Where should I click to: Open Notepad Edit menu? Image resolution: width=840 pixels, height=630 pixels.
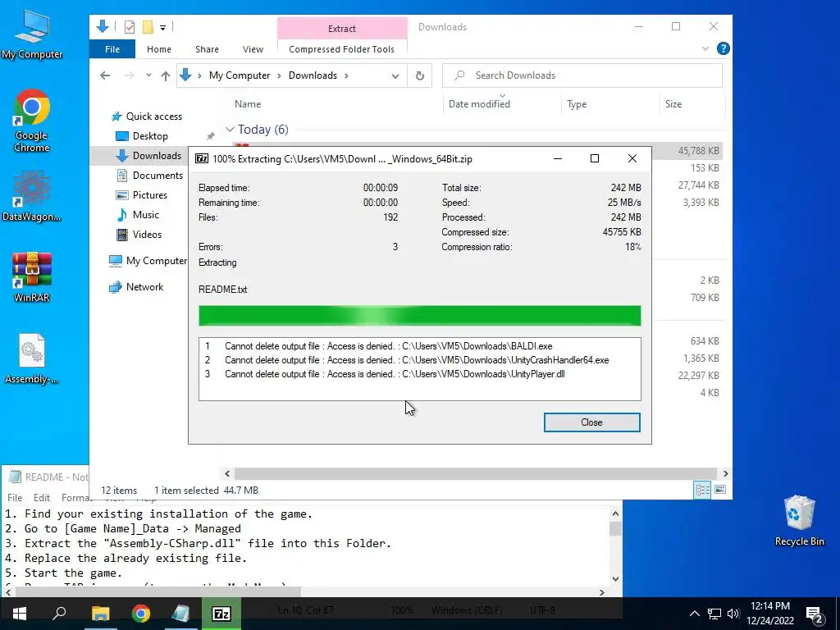(41, 498)
